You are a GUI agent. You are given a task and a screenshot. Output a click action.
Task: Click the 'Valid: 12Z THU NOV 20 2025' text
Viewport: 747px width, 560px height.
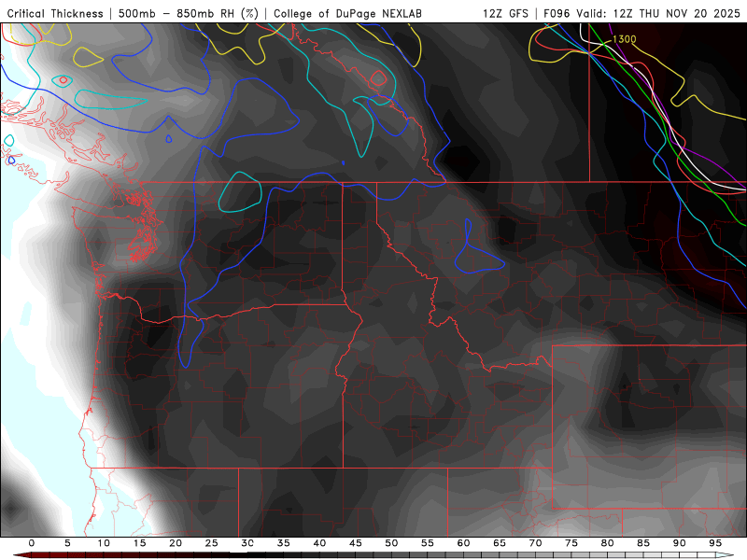tap(658, 14)
